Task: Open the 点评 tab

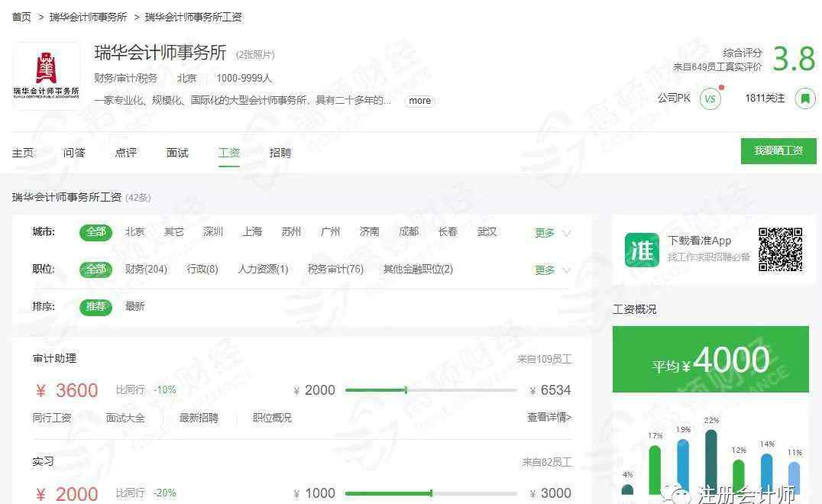Action: (126, 153)
